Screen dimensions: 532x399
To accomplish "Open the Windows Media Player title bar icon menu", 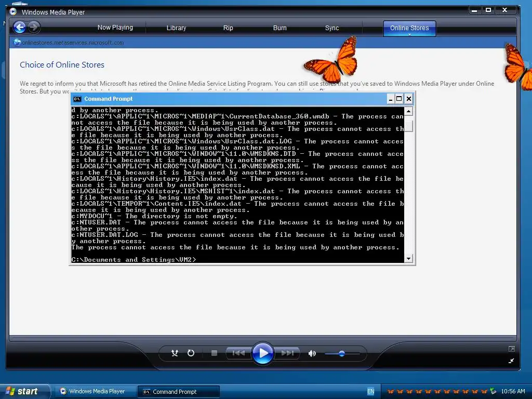I will click(x=13, y=12).
